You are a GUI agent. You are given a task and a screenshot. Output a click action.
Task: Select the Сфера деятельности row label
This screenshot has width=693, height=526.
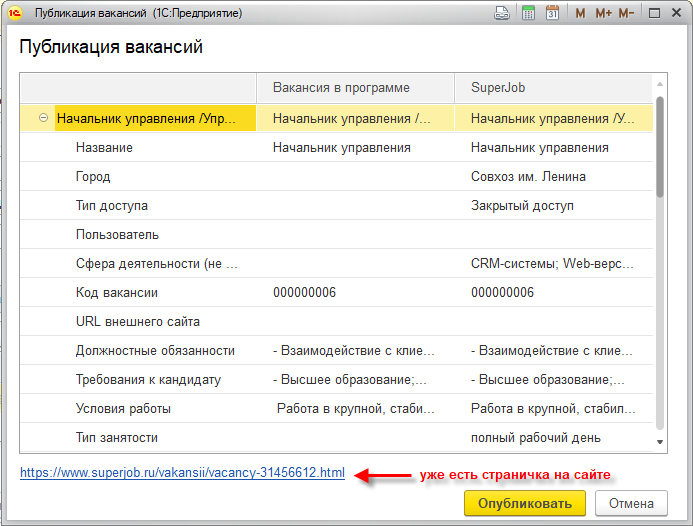156,263
